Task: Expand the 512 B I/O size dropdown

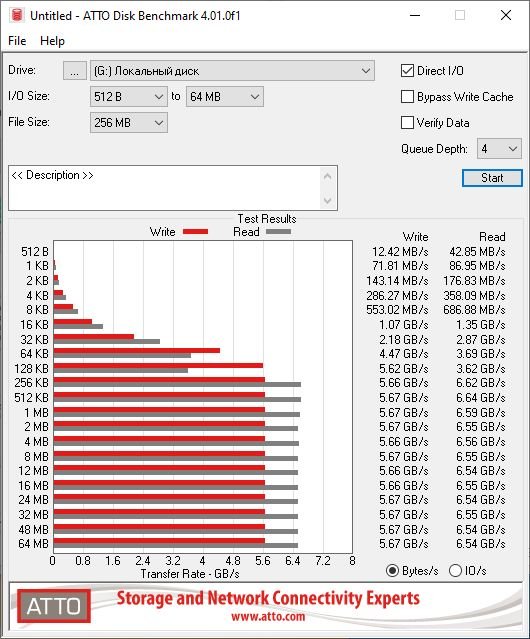Action: pos(129,97)
